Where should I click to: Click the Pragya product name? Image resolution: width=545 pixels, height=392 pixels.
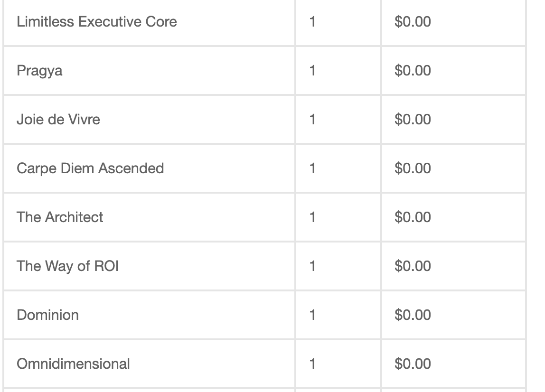pos(39,71)
